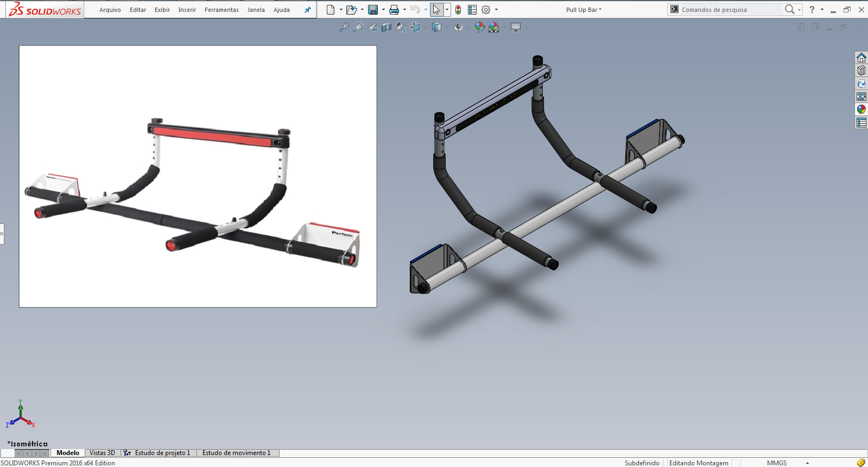Click Zoom to Fit icon
Screen dimensions: 868x467
coord(344,27)
